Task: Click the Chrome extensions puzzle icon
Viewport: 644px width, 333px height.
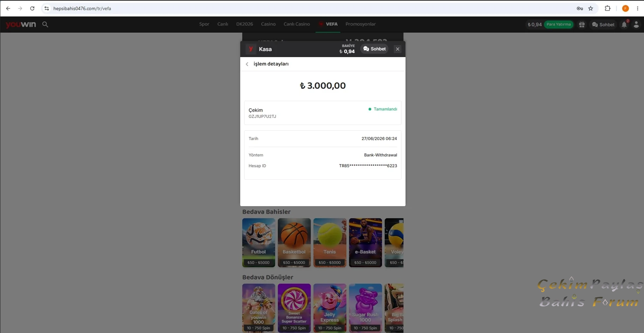Action: pyautogui.click(x=607, y=8)
